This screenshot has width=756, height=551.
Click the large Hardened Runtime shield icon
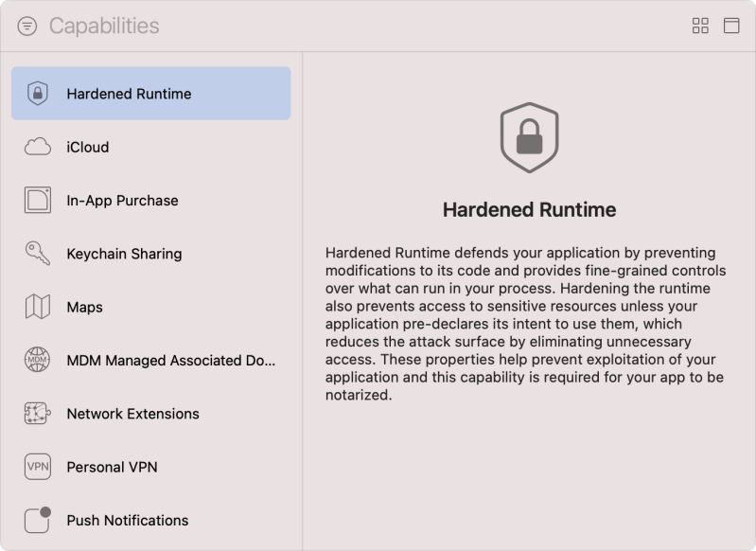pyautogui.click(x=530, y=137)
